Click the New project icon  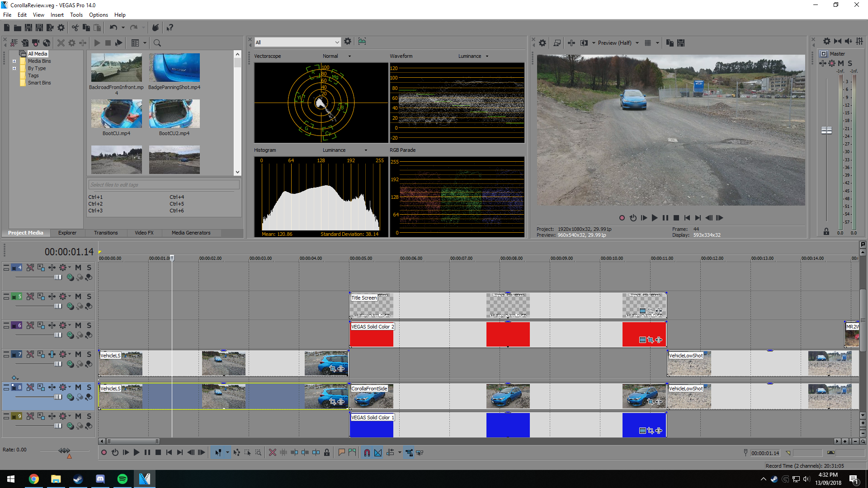[7, 28]
